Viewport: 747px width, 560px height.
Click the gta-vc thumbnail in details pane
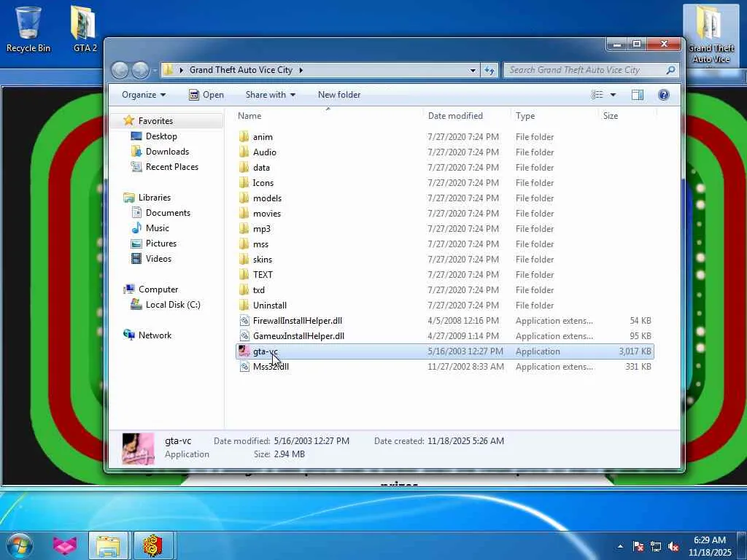[x=138, y=448]
